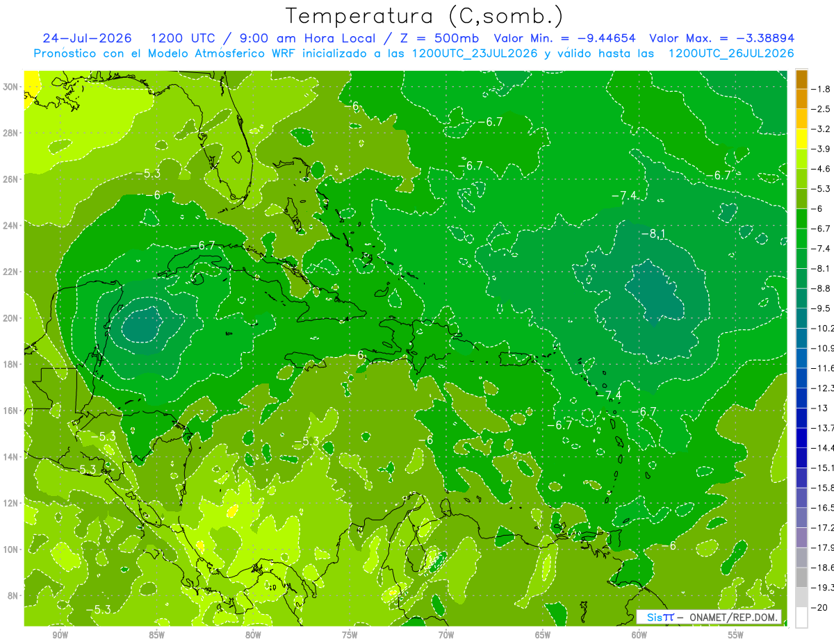The image size is (834, 644).
Task: Click the 18N latitude axis label
Action: [x=12, y=364]
